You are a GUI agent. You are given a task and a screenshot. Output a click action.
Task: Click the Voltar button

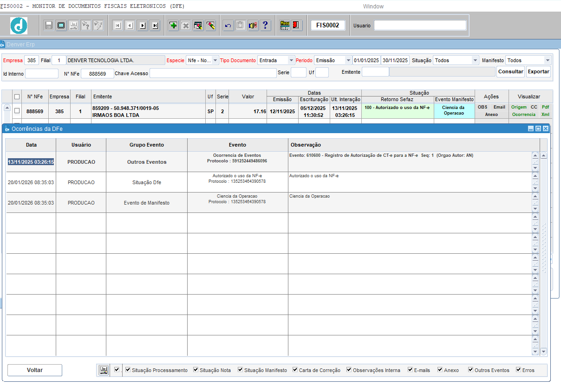(35, 370)
